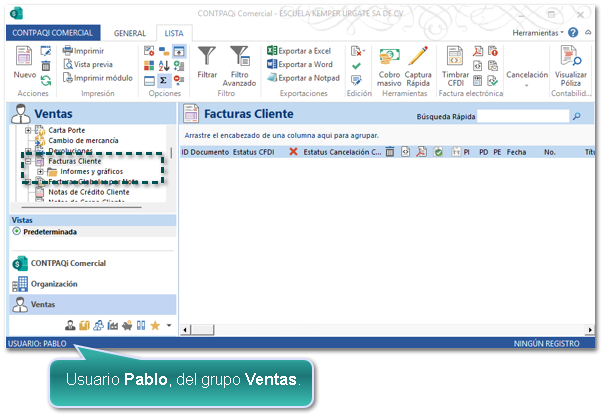The image size is (610, 419).
Task: Click the document red alert icon
Action: click(x=493, y=51)
